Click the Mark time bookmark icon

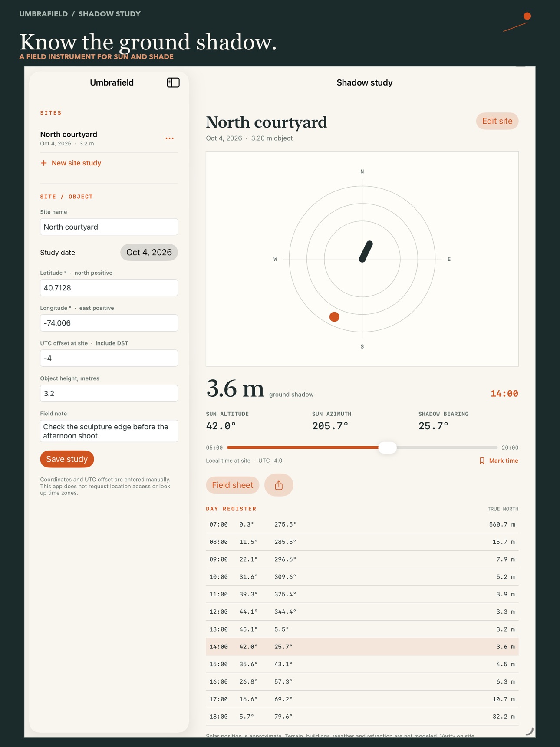coord(482,461)
